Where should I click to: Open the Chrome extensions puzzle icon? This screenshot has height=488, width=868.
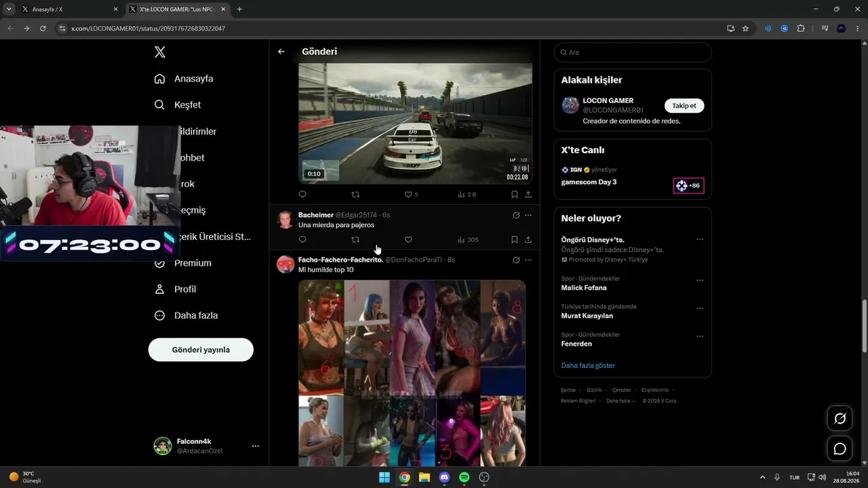801,28
